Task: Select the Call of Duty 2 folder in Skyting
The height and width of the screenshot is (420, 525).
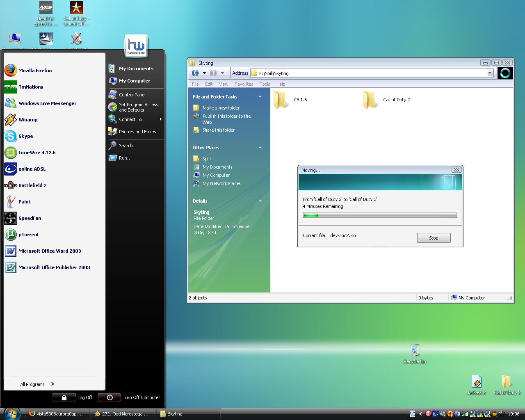Action: click(386, 100)
